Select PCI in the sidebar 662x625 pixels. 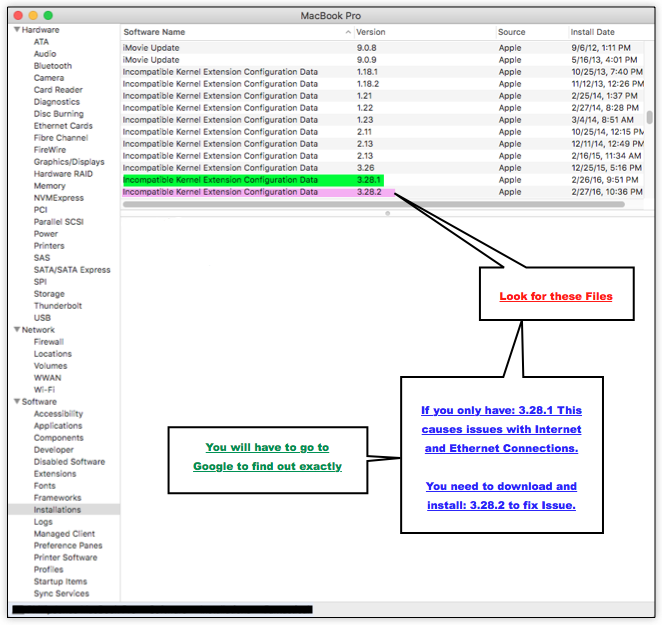coord(41,210)
